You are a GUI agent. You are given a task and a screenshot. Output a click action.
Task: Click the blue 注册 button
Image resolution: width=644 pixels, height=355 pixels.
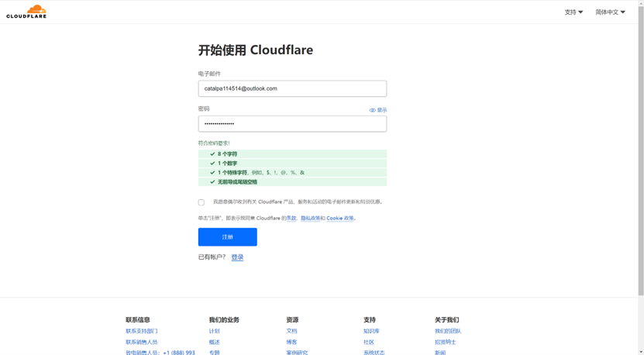tap(228, 237)
